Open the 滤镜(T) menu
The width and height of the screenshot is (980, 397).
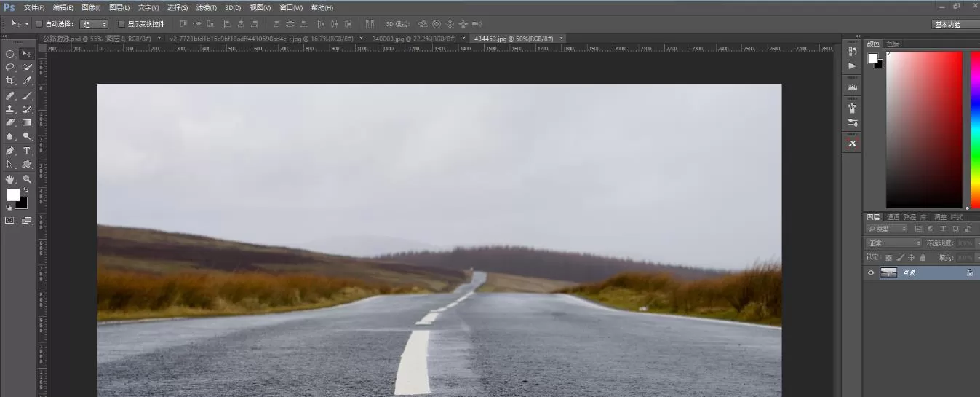(x=207, y=7)
